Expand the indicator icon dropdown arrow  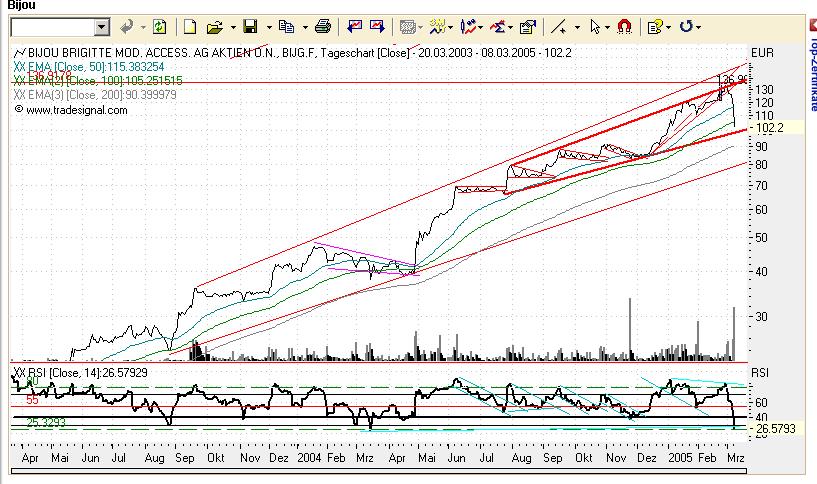pos(450,27)
